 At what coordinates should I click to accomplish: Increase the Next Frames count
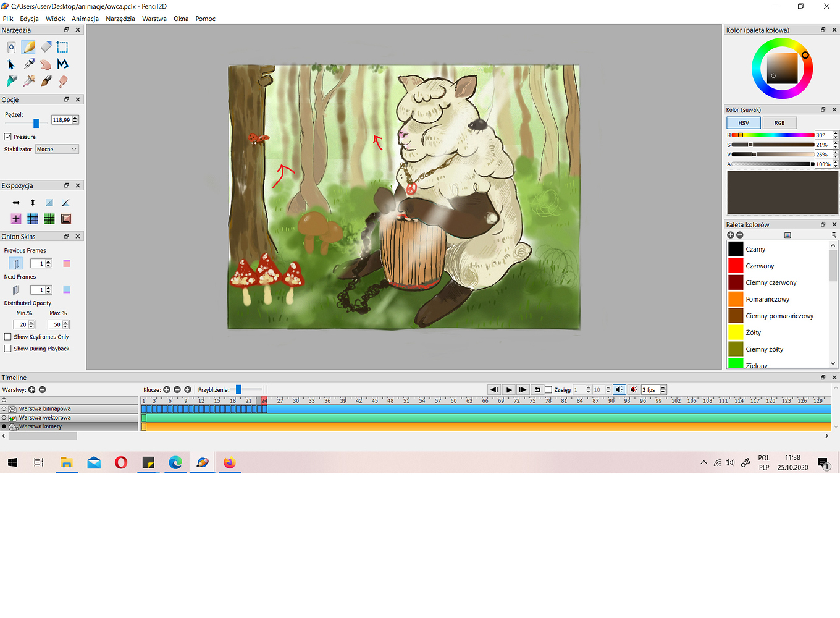click(x=49, y=288)
